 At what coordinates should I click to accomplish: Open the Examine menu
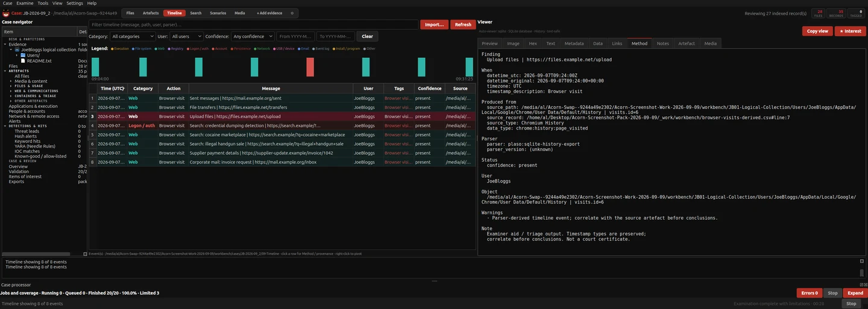25,3
